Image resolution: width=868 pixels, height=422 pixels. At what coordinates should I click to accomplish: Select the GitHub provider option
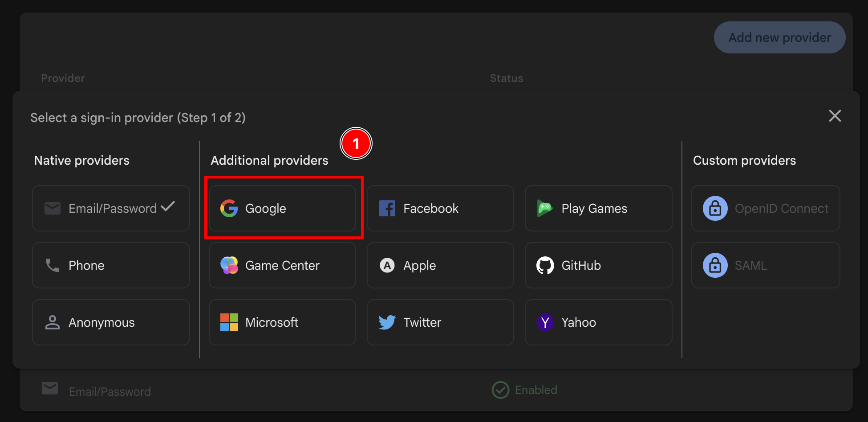(598, 265)
